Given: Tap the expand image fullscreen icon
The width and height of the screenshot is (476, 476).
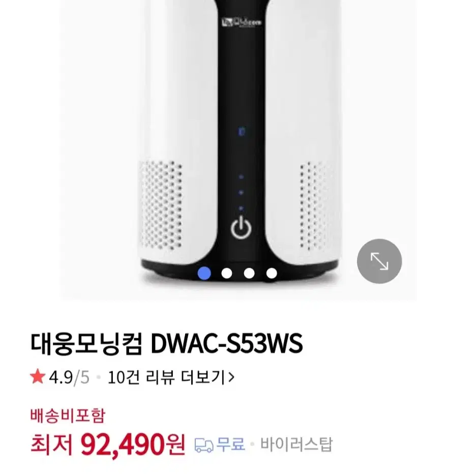Looking at the screenshot, I should (379, 261).
